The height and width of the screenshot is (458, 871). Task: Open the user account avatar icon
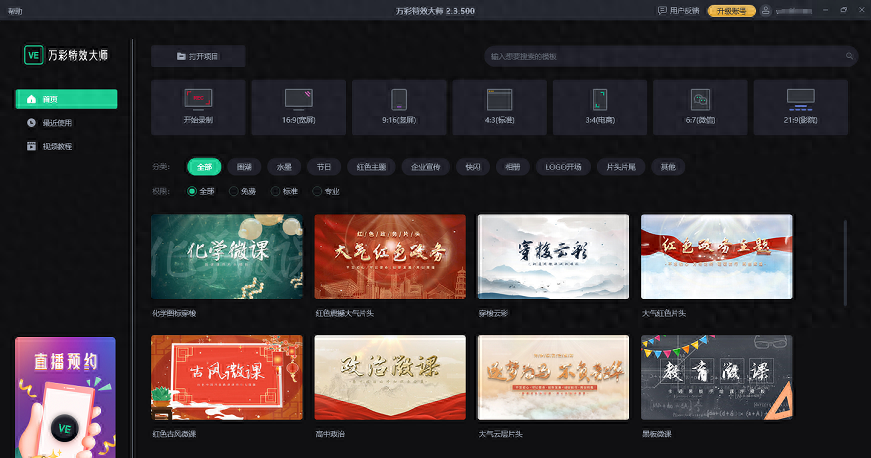click(x=765, y=11)
